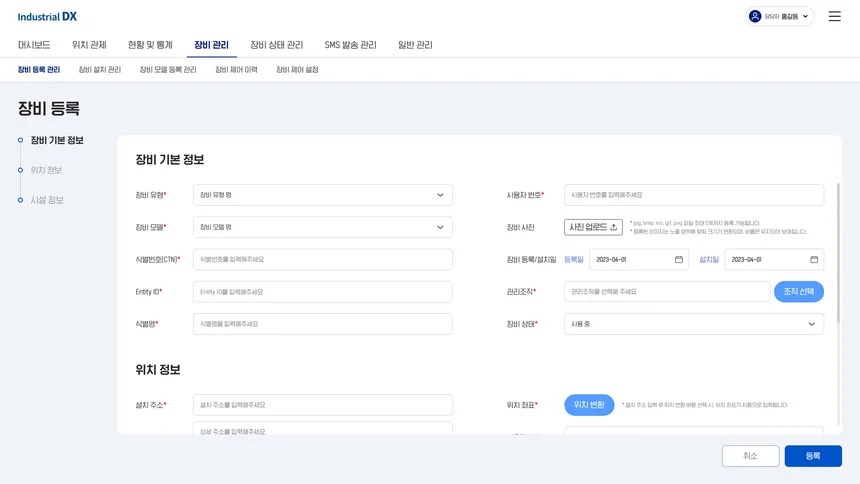This screenshot has height=484, width=860.
Task: Open 장비 모델 등록 관리 submenu
Action: 168,70
